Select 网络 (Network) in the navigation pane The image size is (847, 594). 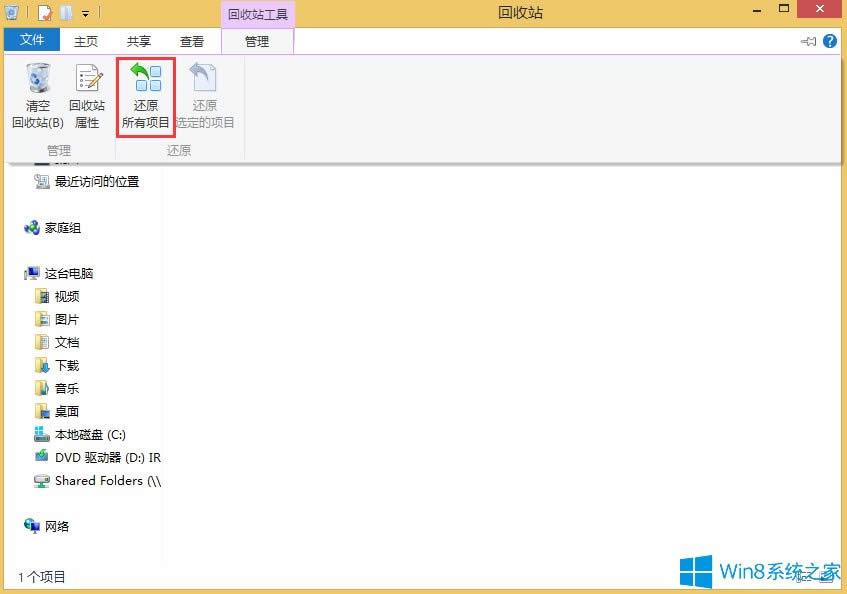coord(56,526)
